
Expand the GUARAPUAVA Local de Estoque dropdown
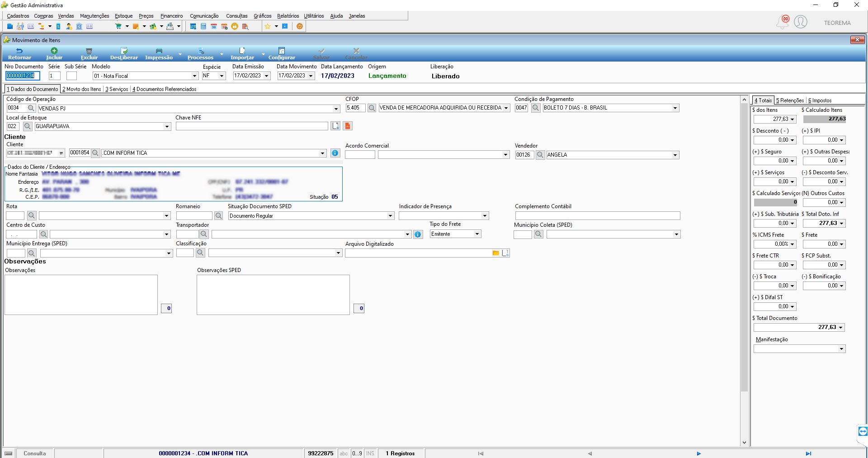[167, 127]
